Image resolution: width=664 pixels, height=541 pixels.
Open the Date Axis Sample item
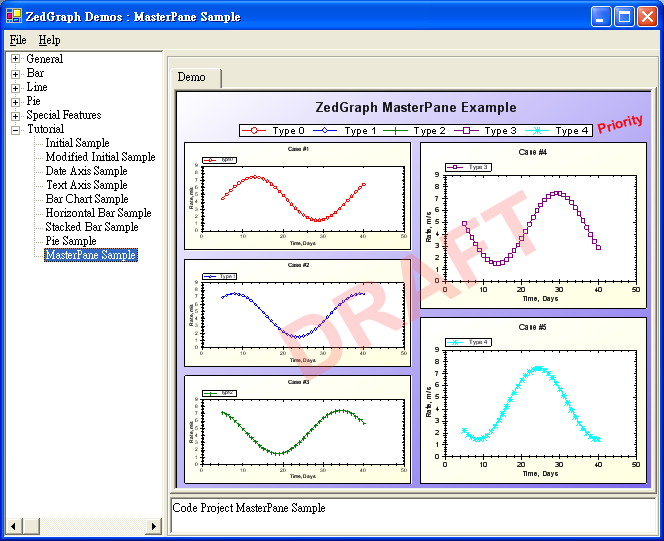(86, 171)
